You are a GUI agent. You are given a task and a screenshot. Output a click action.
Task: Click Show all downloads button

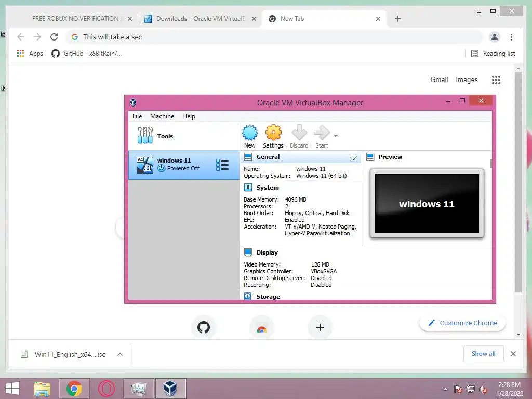click(484, 354)
